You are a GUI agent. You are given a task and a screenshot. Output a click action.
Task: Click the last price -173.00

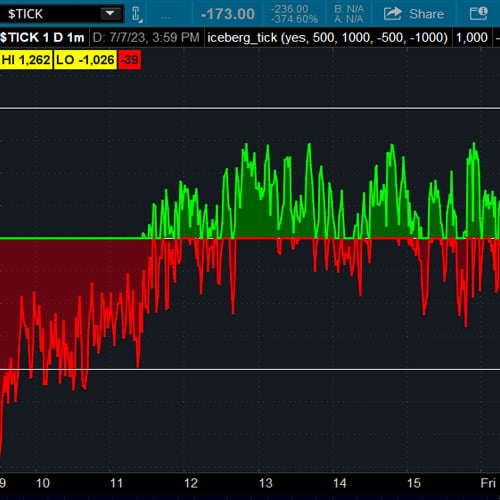(228, 14)
